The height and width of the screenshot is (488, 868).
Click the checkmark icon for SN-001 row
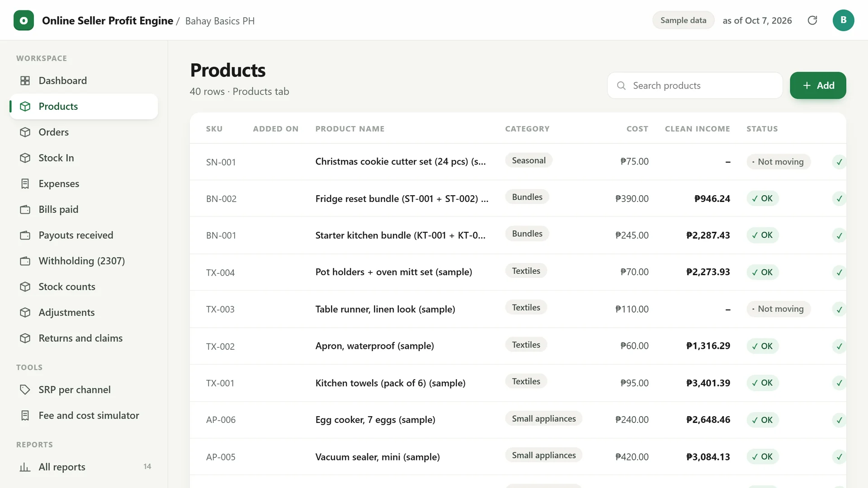point(839,162)
